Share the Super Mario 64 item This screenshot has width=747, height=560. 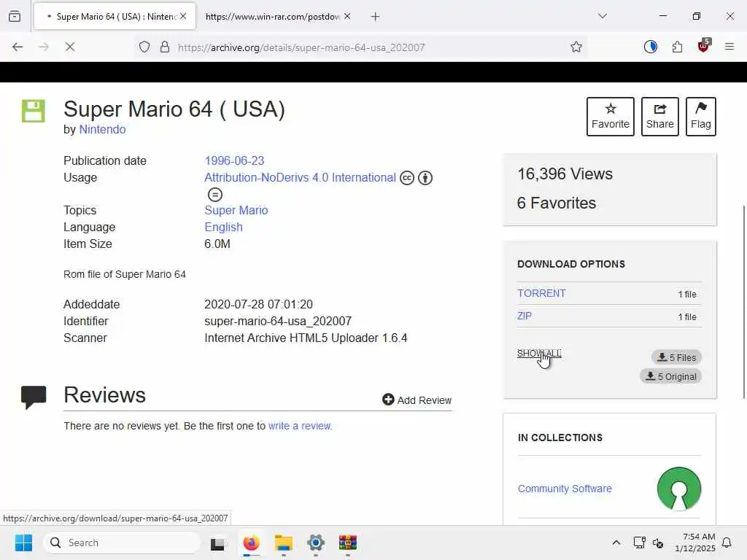(x=659, y=117)
